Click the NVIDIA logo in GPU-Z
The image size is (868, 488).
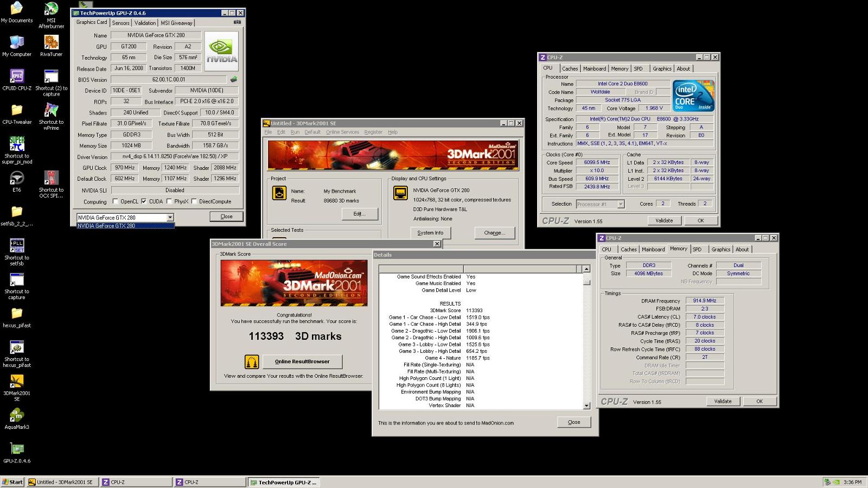click(221, 52)
